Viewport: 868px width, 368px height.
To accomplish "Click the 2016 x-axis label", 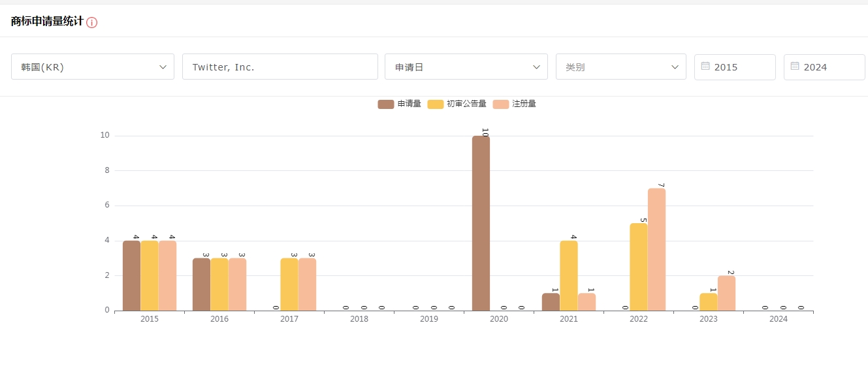I will point(219,319).
